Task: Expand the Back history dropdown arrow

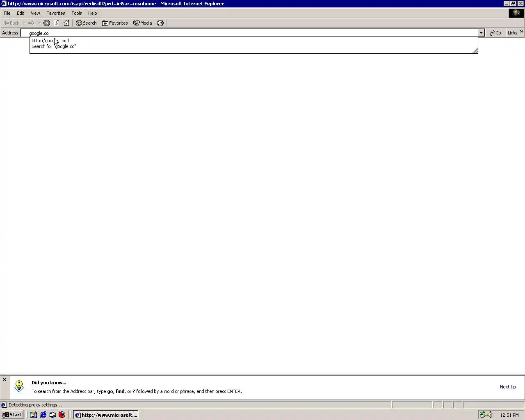Action: [24, 23]
